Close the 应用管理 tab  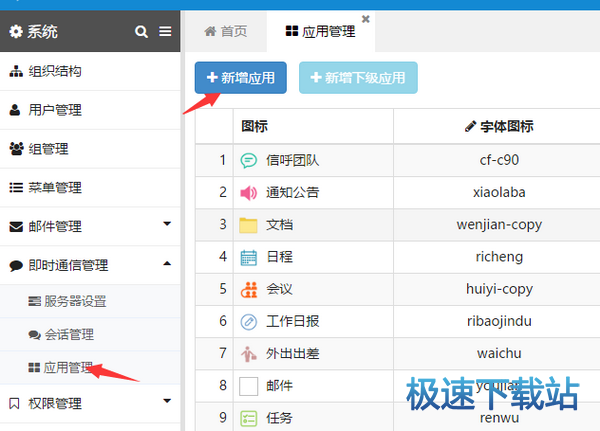365,19
